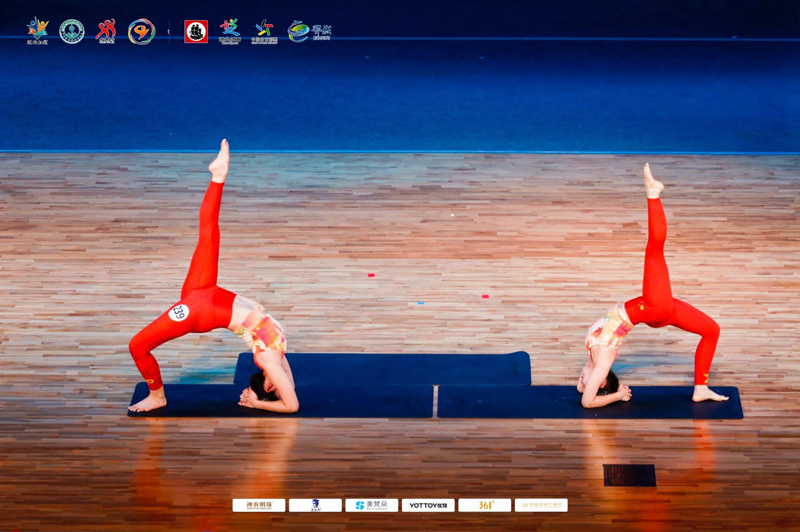800x532 pixels.
Task: Click the red tape marker on the floor center
Action: coord(371,275)
